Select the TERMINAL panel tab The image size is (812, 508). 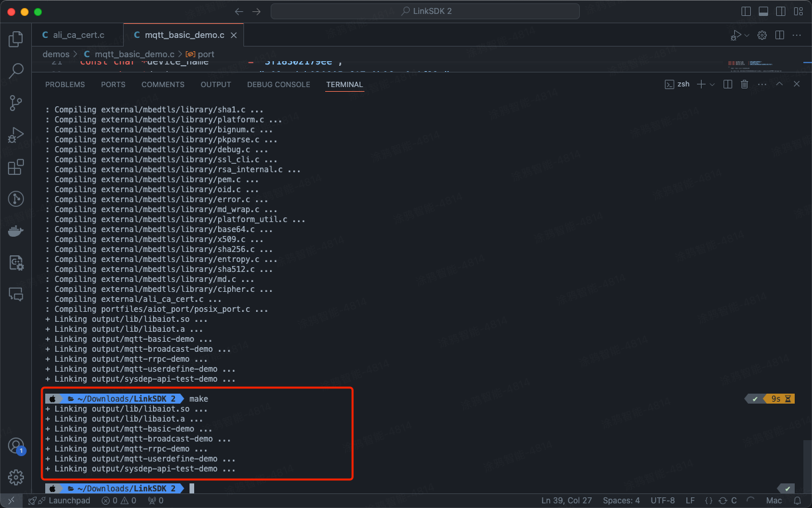point(344,84)
